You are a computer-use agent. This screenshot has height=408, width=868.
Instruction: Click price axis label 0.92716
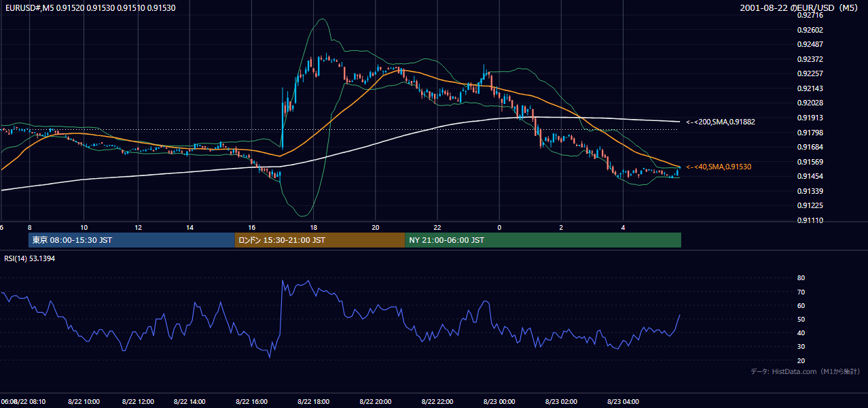click(810, 15)
